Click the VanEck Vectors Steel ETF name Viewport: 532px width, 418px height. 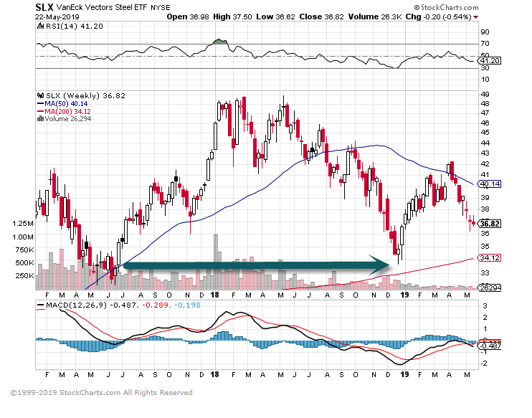(102, 7)
